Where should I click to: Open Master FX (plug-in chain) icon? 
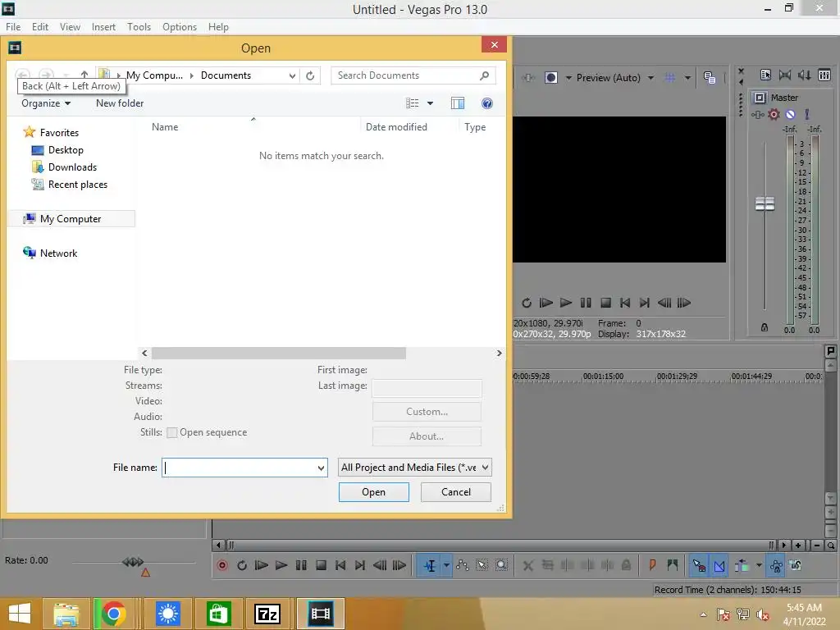point(757,115)
